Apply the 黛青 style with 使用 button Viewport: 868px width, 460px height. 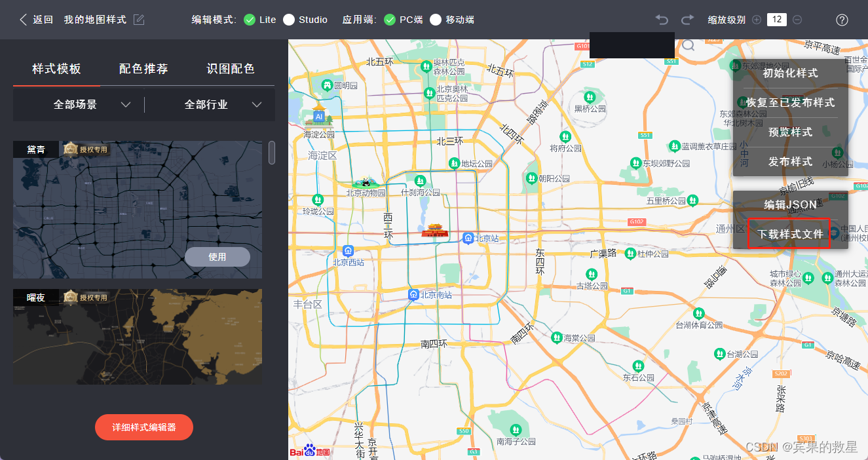pos(217,256)
